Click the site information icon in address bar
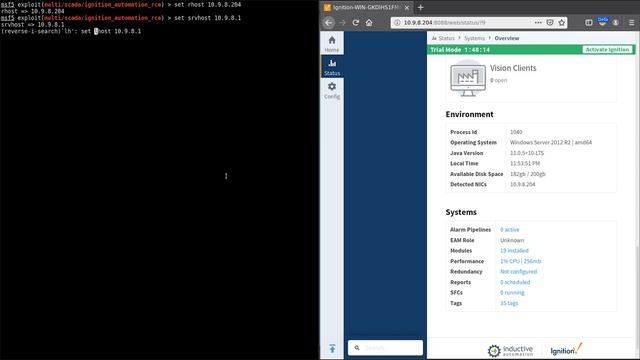The image size is (640, 360). [397, 22]
